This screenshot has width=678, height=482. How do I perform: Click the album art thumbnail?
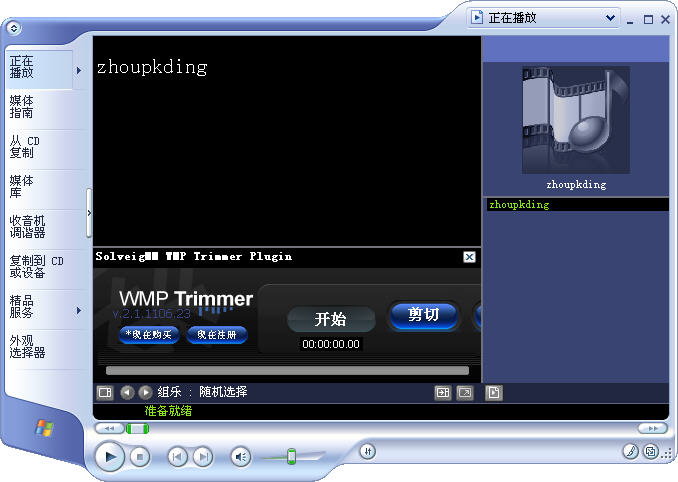coord(576,120)
